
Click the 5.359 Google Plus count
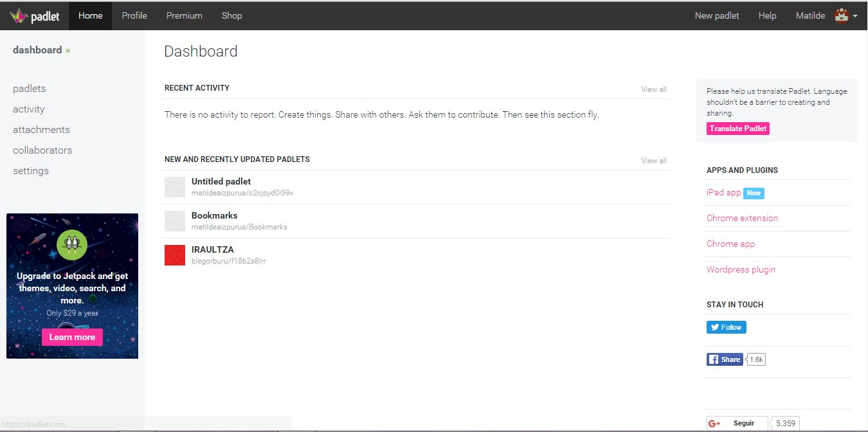point(785,423)
